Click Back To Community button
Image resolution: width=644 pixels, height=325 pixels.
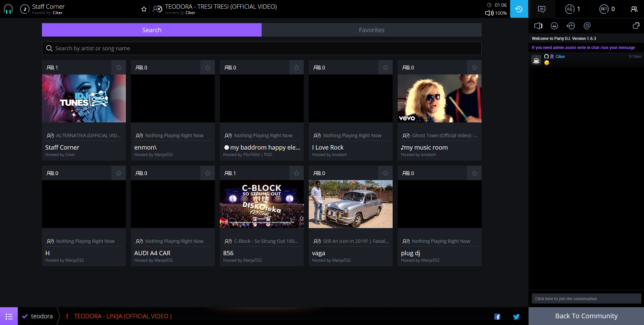point(586,316)
